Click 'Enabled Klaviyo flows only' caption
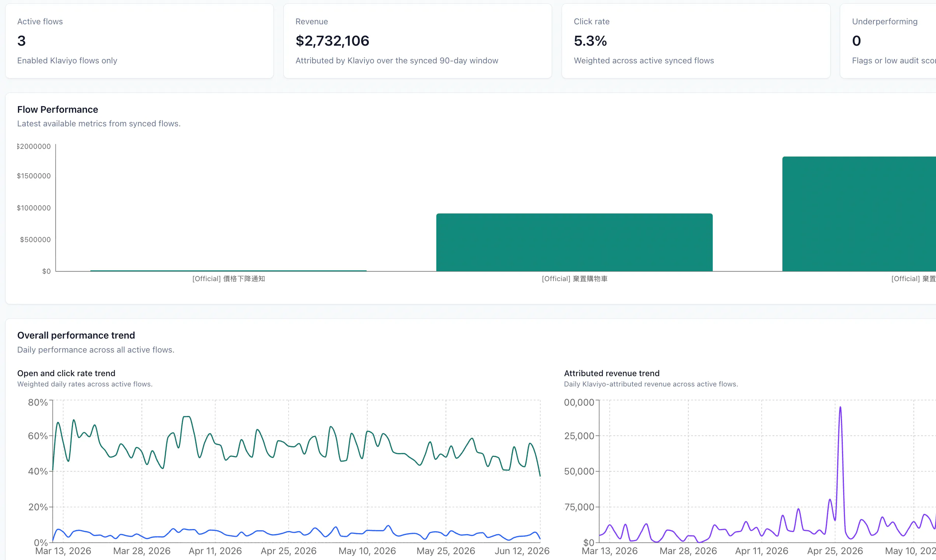Viewport: 936px width, 560px height. click(67, 60)
